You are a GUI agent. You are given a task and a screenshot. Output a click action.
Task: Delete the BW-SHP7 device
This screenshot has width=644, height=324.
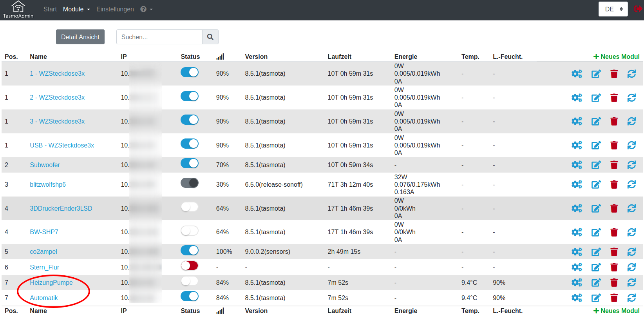point(614,232)
